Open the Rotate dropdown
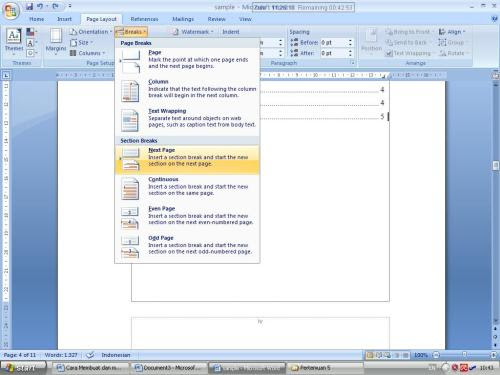 coord(454,53)
